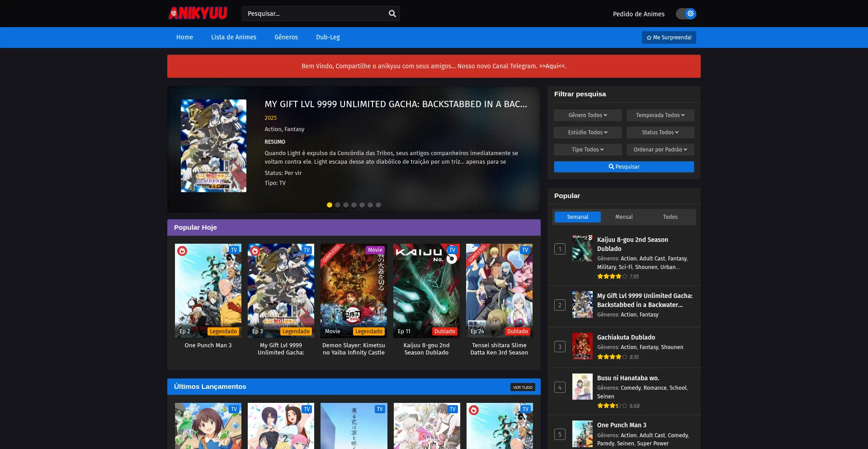The image size is (868, 449).
Task: Click the Anikyuu logo
Action: pyautogui.click(x=198, y=14)
